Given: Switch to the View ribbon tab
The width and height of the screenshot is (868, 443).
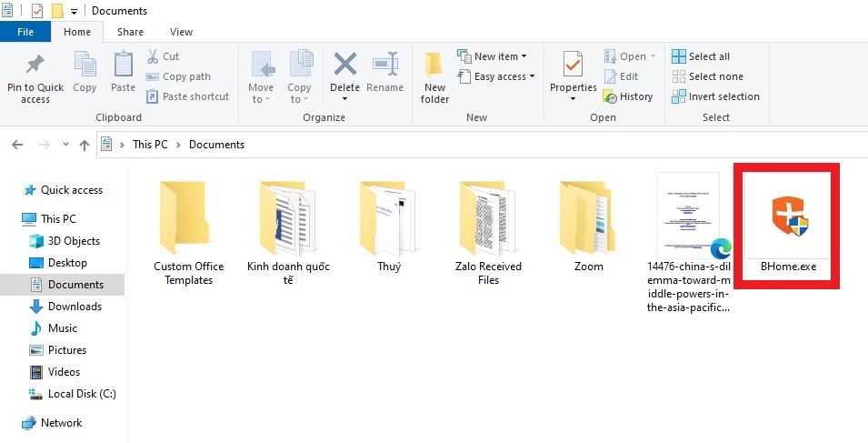Looking at the screenshot, I should [x=181, y=32].
